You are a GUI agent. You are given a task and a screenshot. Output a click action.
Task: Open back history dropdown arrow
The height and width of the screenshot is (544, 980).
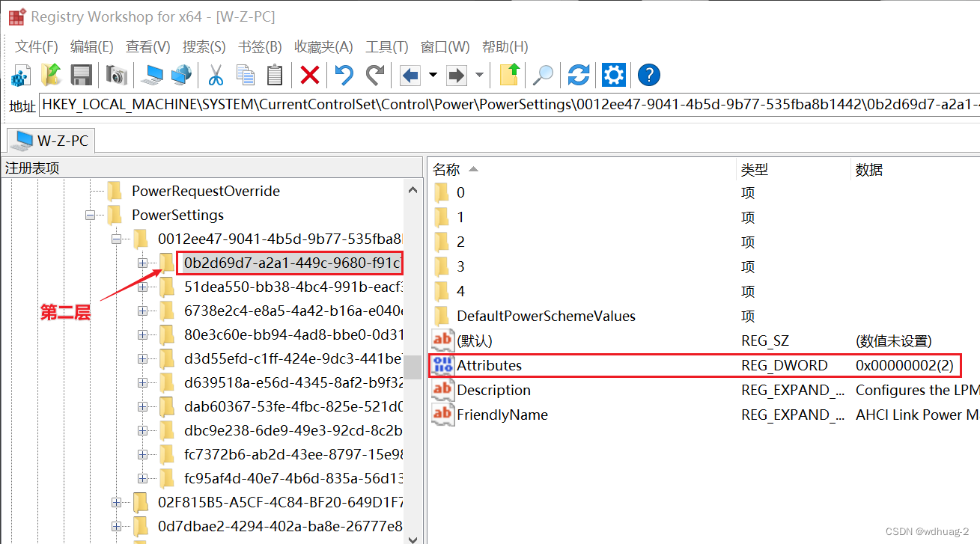433,75
